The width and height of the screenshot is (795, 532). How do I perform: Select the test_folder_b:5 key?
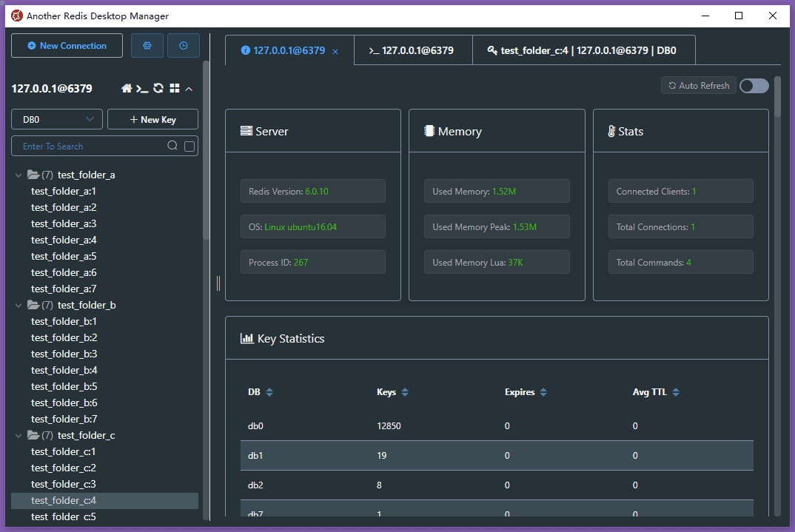tap(64, 386)
